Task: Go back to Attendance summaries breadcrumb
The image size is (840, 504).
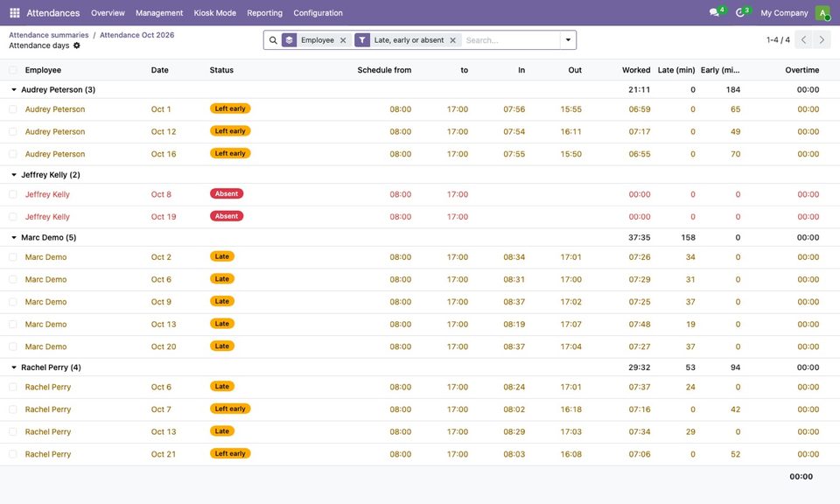Action: tap(49, 35)
